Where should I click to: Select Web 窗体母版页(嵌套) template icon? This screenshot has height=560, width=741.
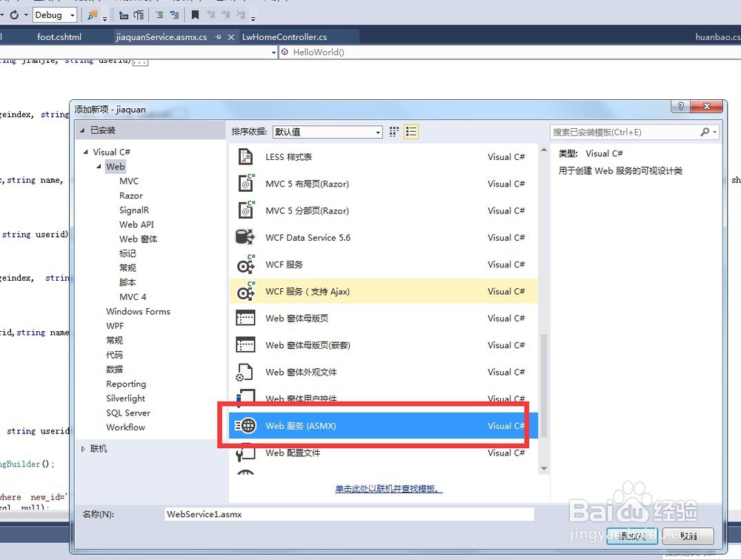click(x=245, y=345)
